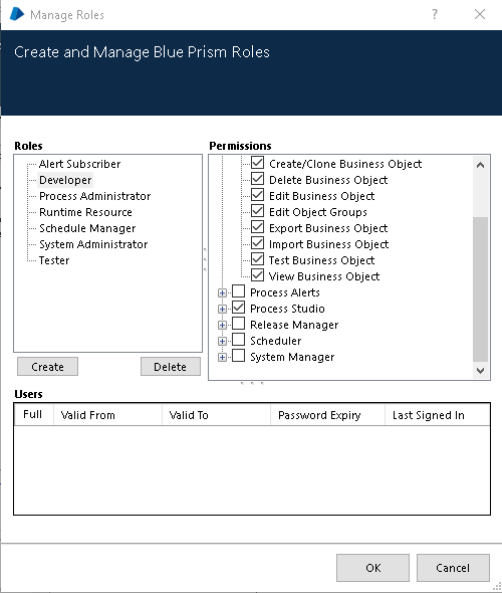Sort users by Full column header

(x=33, y=415)
